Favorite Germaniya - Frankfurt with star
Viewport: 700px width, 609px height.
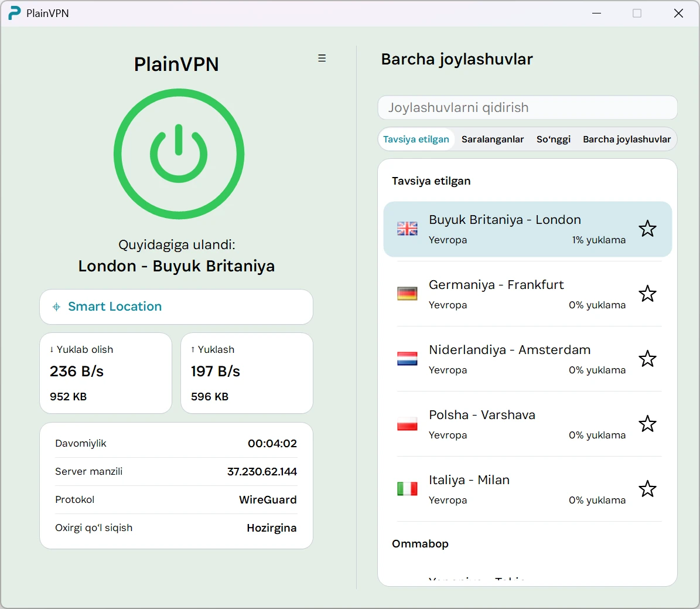647,294
